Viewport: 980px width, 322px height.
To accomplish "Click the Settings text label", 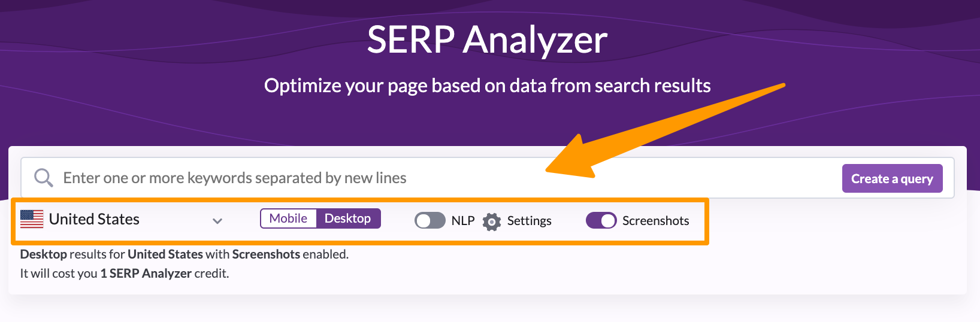I will coord(529,221).
